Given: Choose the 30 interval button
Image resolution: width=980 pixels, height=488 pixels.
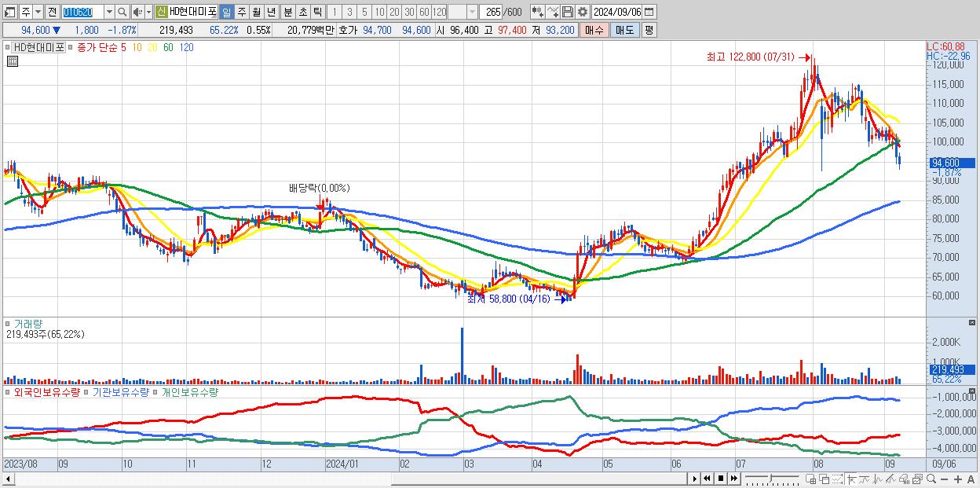Looking at the screenshot, I should click(x=409, y=12).
